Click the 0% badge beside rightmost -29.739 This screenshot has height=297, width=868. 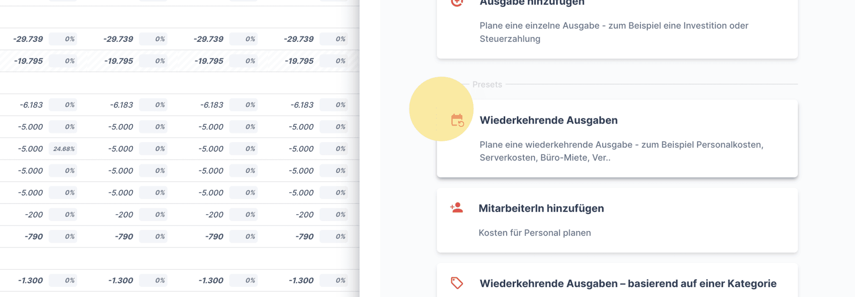coord(340,39)
